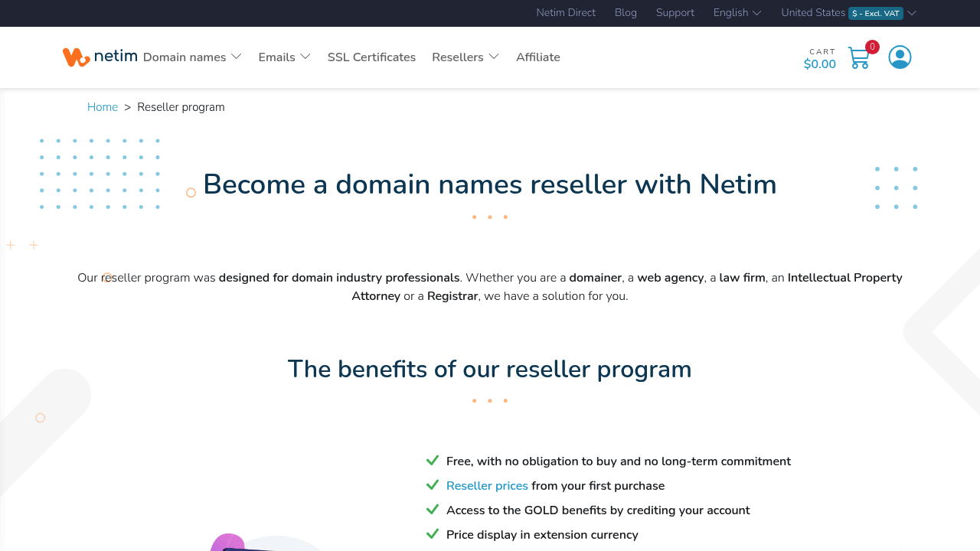Visit the Support page
The height and width of the screenshot is (551, 980).
(x=675, y=12)
